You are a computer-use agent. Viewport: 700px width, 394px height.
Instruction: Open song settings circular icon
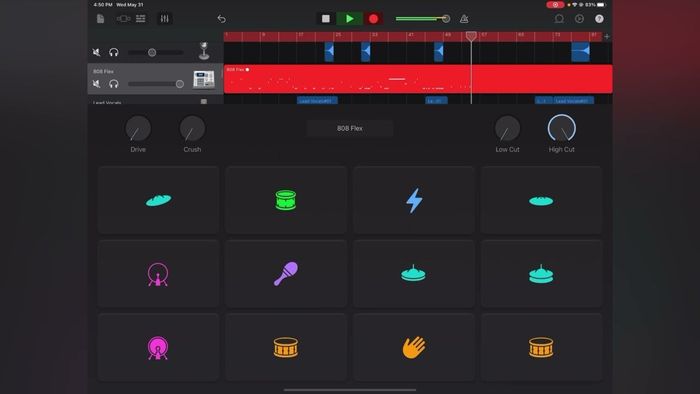pyautogui.click(x=579, y=19)
